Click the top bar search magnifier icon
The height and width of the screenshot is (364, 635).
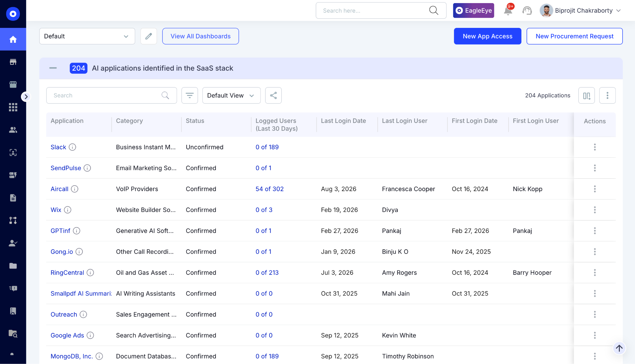[x=434, y=11]
